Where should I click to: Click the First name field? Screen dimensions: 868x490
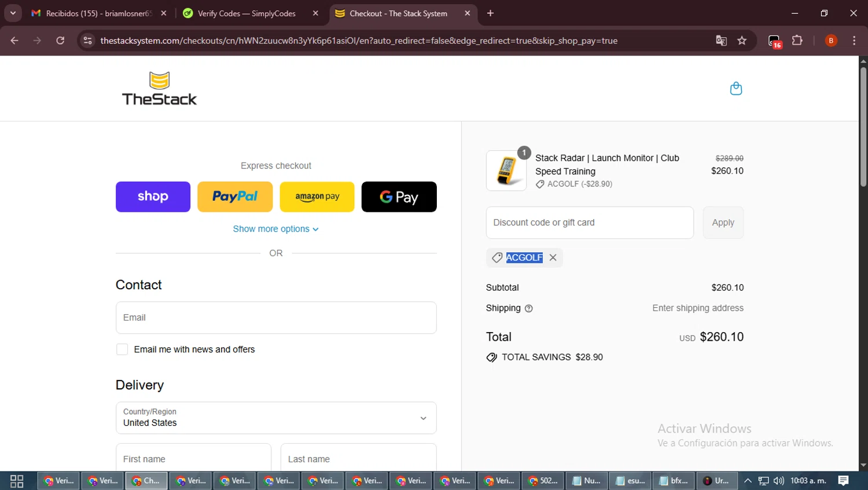(x=193, y=459)
